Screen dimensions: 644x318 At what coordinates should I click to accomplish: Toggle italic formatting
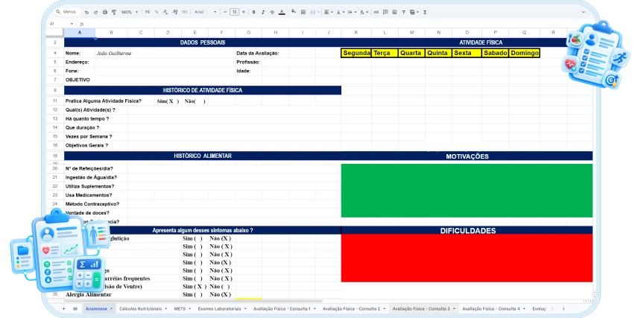click(263, 13)
